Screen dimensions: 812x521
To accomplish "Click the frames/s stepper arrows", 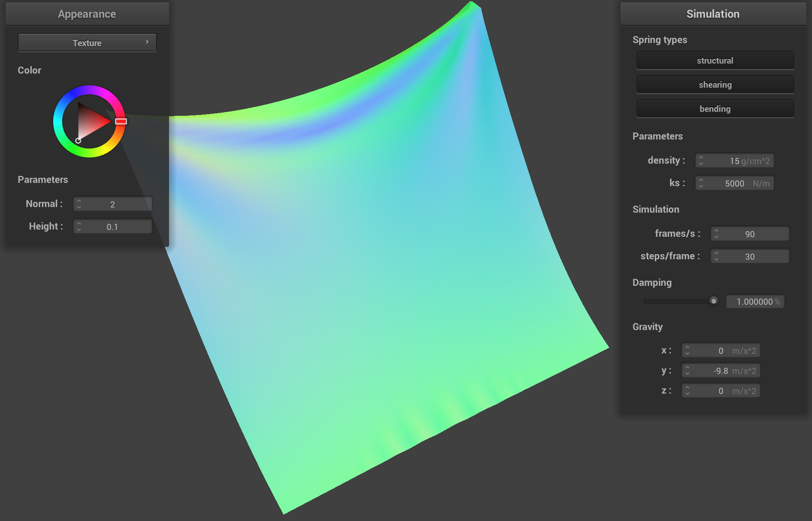I will tap(717, 234).
